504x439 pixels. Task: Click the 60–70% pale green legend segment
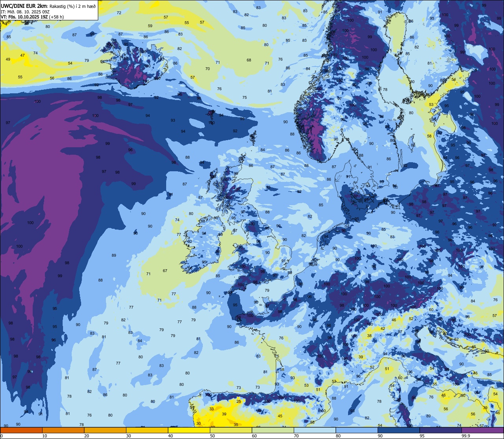tap(273, 430)
